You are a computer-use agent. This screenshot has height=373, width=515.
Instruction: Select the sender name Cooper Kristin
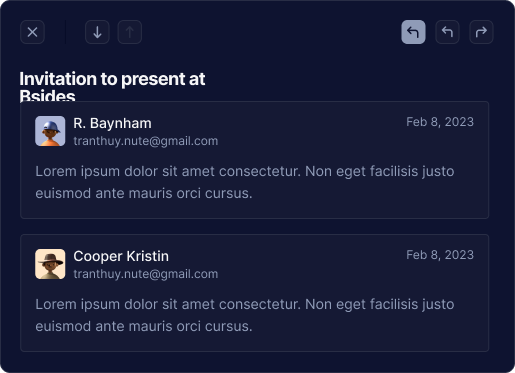pyautogui.click(x=121, y=256)
